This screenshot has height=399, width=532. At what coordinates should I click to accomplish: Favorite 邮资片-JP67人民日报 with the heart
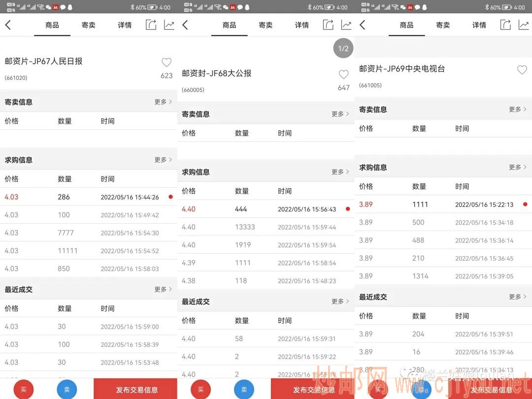coord(166,62)
